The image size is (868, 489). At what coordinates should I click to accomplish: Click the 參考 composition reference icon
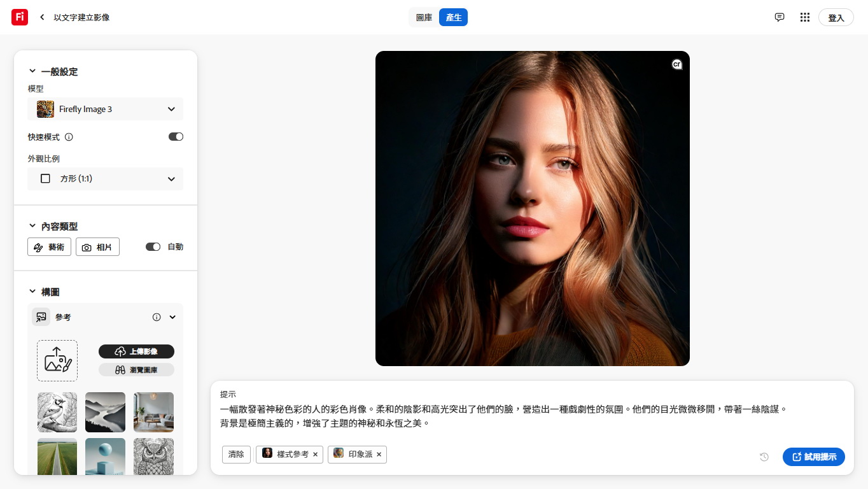41,317
